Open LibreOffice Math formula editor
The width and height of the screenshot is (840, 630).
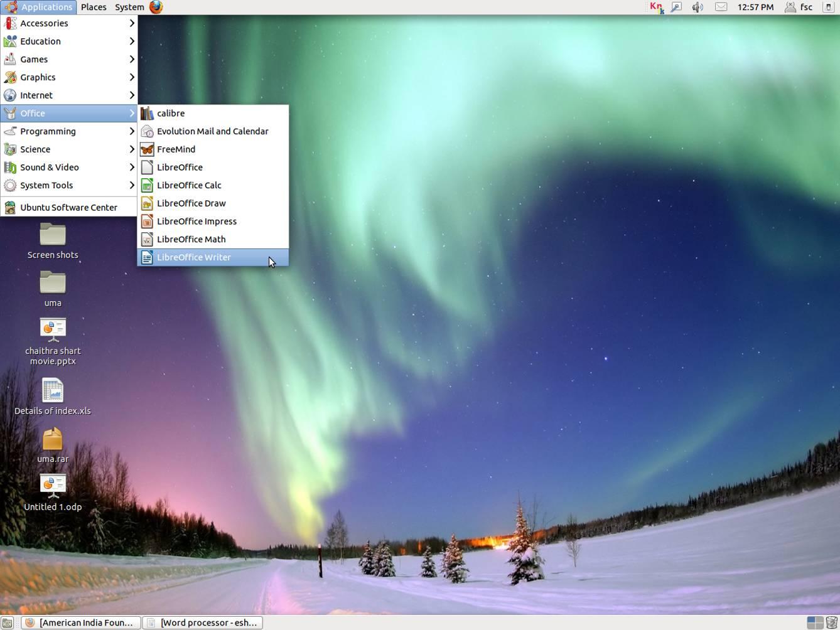click(191, 239)
